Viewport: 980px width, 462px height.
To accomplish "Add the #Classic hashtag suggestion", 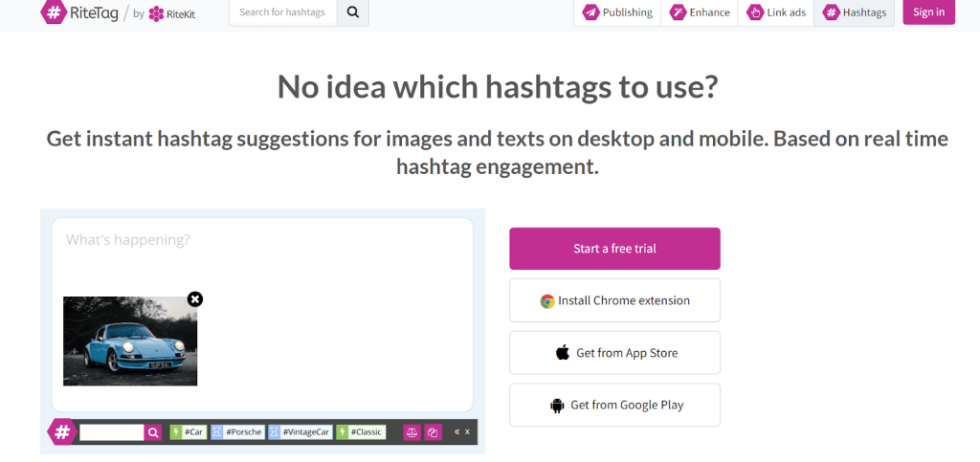I will [361, 432].
